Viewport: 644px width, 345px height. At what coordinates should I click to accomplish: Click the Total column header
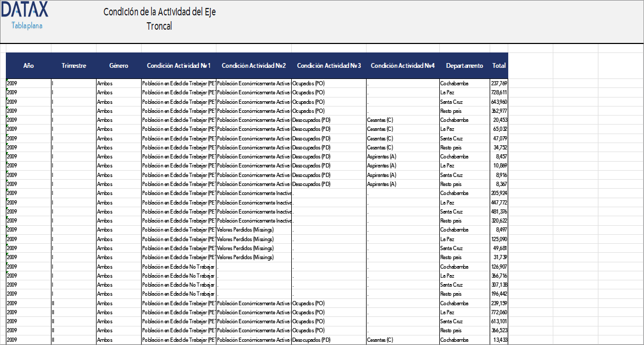[x=499, y=66]
